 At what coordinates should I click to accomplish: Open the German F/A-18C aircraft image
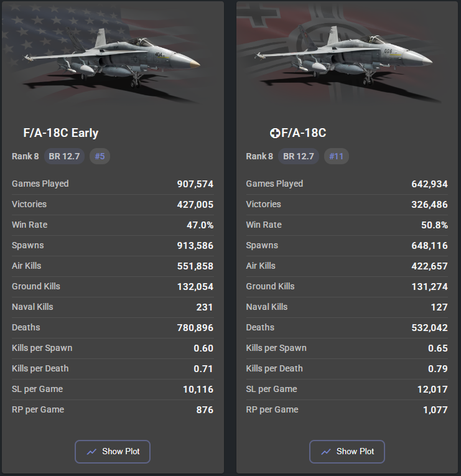click(x=347, y=57)
